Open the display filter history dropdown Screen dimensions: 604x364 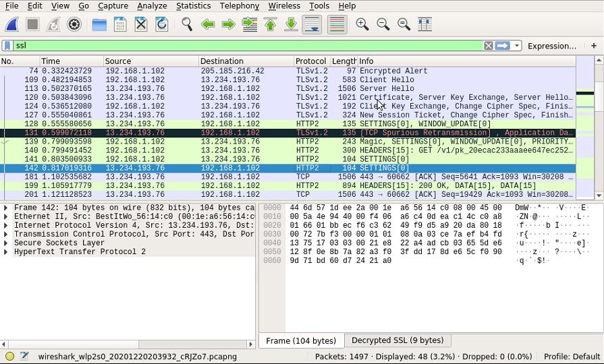point(517,46)
